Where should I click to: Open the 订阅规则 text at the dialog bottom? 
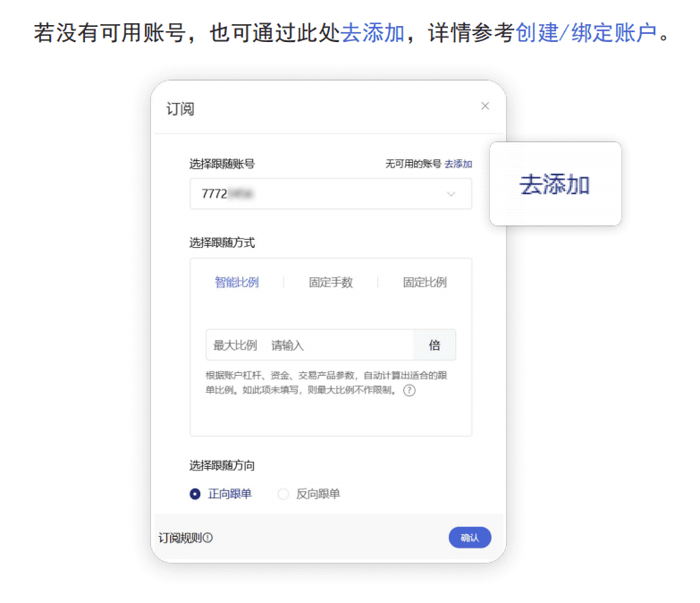(x=180, y=539)
